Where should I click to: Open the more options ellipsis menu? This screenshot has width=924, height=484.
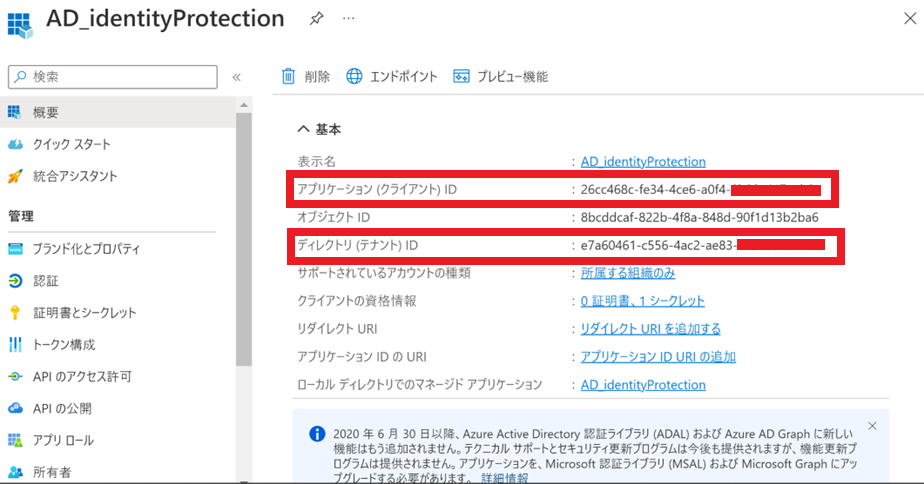pyautogui.click(x=349, y=18)
